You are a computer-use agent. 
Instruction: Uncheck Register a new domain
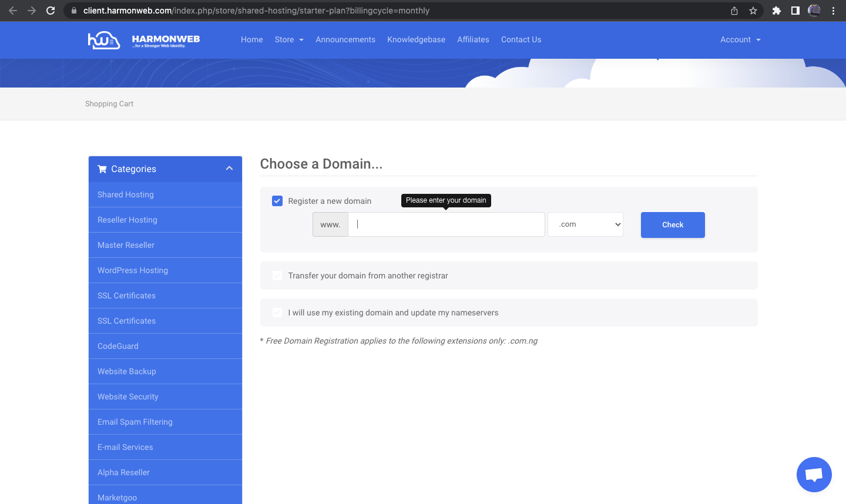tap(277, 200)
